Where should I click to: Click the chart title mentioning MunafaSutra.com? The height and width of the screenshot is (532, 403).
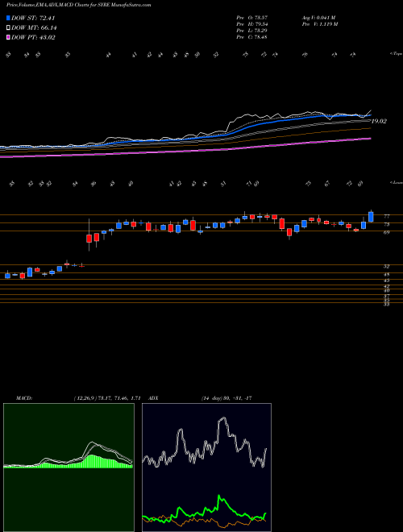point(79,5)
